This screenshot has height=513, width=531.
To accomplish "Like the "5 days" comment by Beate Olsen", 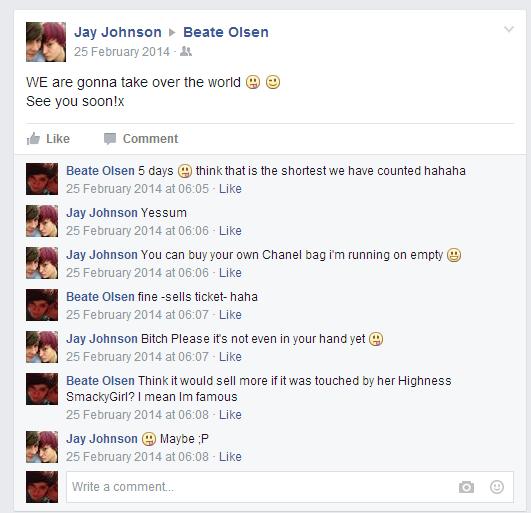I will [230, 189].
